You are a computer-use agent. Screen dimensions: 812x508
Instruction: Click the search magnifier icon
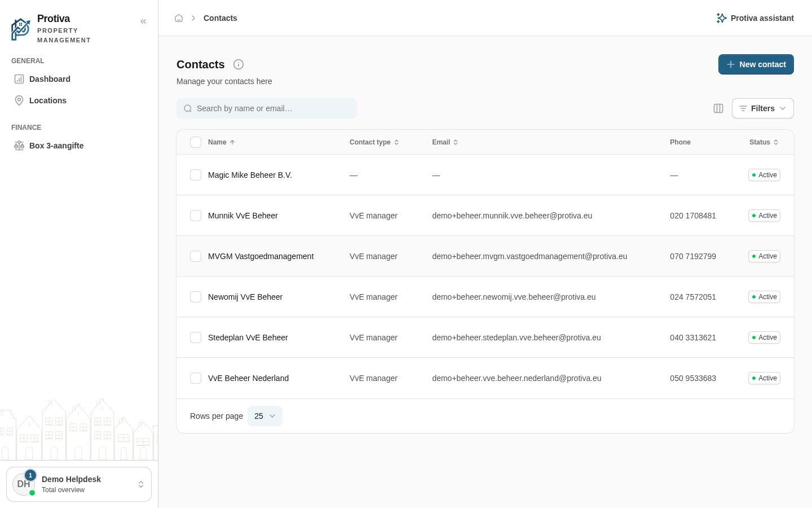point(188,108)
